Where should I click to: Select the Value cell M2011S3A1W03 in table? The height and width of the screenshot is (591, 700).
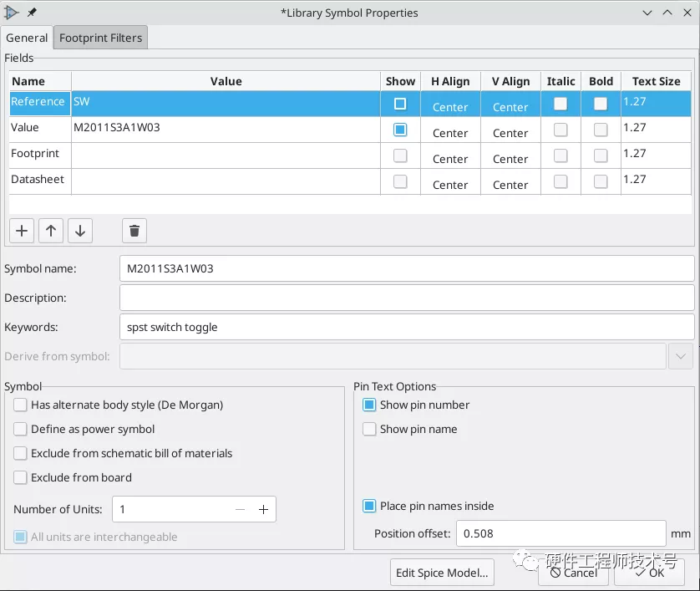[x=226, y=130]
